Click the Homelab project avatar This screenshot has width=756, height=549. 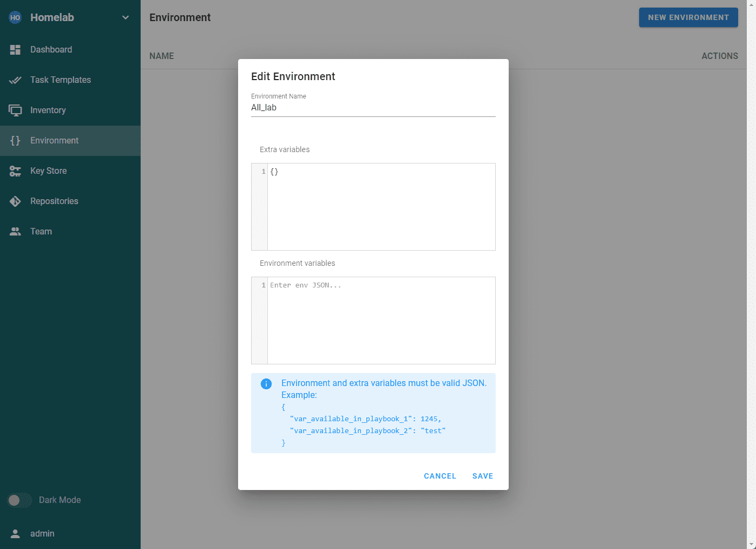15,17
